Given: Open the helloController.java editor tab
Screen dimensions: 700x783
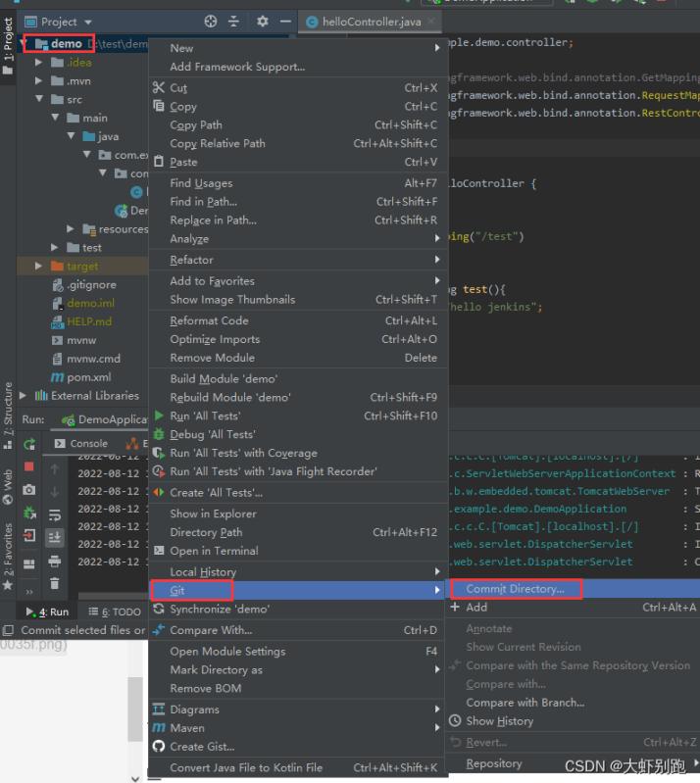Looking at the screenshot, I should click(x=371, y=21).
